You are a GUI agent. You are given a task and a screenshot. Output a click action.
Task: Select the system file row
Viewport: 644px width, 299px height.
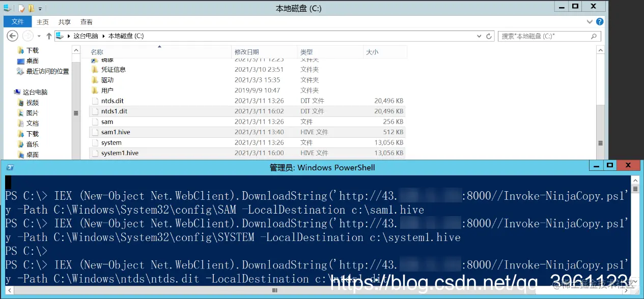(247, 142)
